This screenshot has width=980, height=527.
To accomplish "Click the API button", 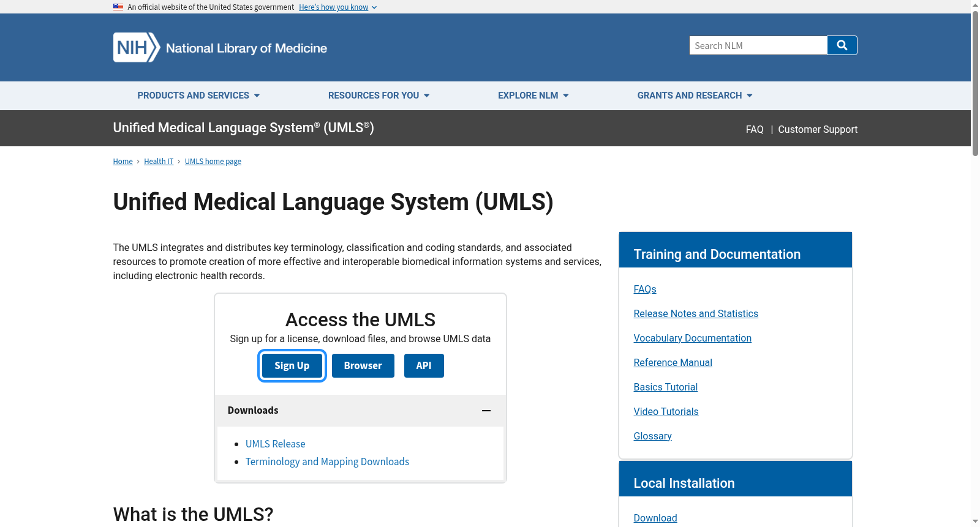I will (x=424, y=365).
